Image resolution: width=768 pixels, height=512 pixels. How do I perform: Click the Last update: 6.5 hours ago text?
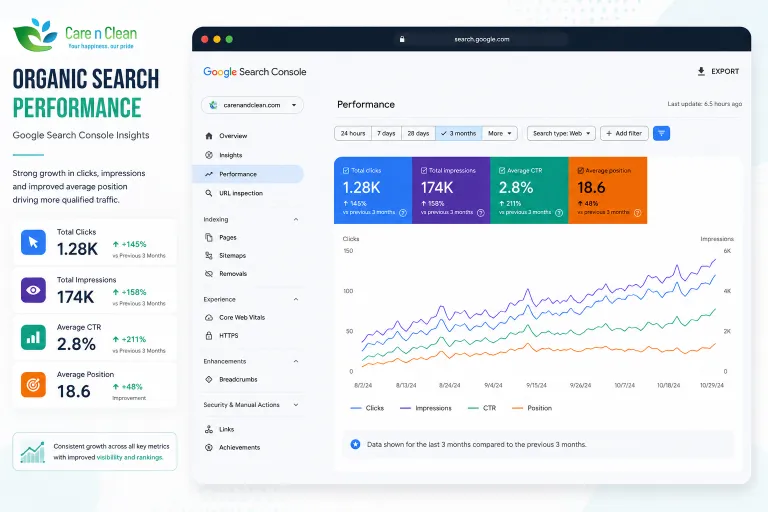coord(704,104)
